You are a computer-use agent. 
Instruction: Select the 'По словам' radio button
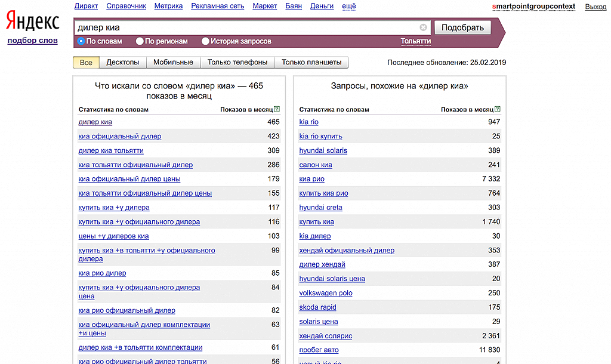(x=81, y=41)
